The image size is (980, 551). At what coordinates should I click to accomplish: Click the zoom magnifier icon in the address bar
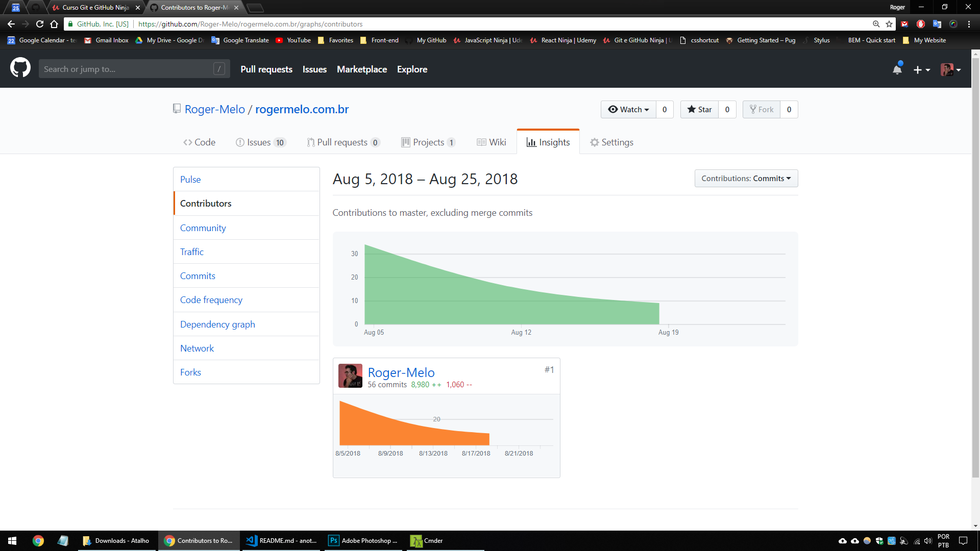(876, 24)
